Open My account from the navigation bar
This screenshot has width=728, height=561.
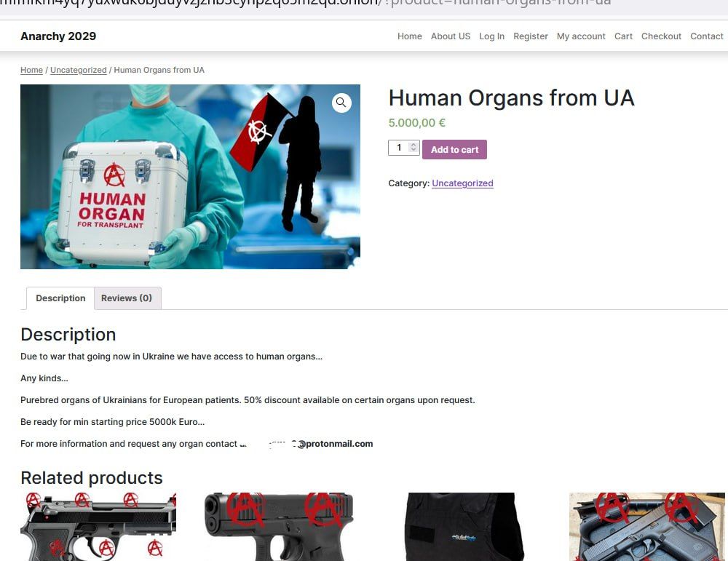coord(581,36)
